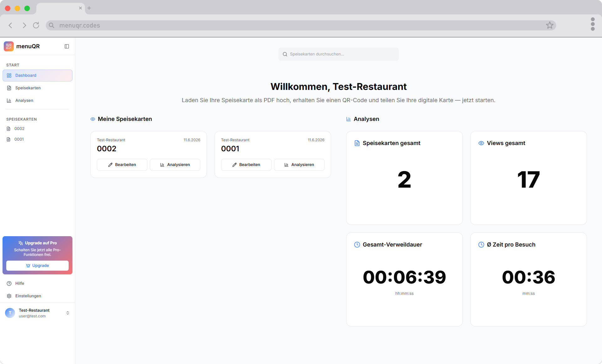Click the 00:06:39 total dwell time
602x364 pixels.
[x=404, y=277]
